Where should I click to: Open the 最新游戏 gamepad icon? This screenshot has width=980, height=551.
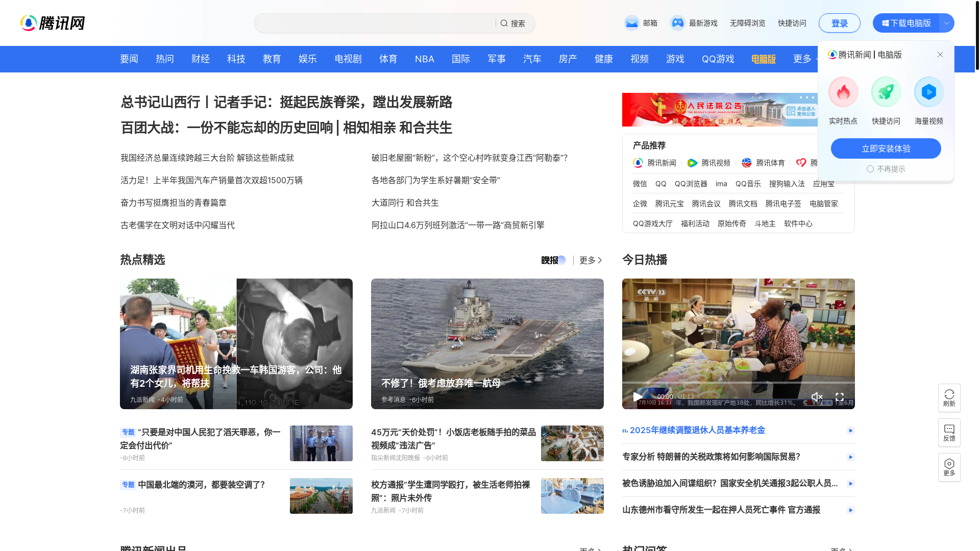point(677,23)
